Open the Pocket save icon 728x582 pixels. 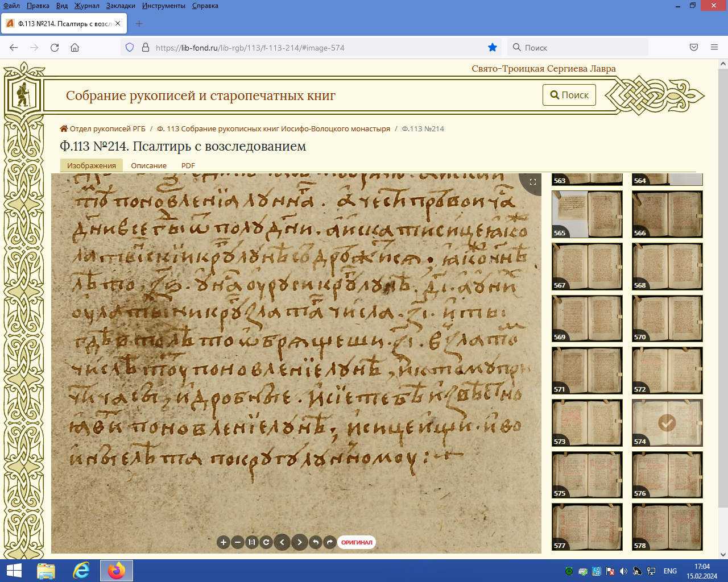(694, 48)
